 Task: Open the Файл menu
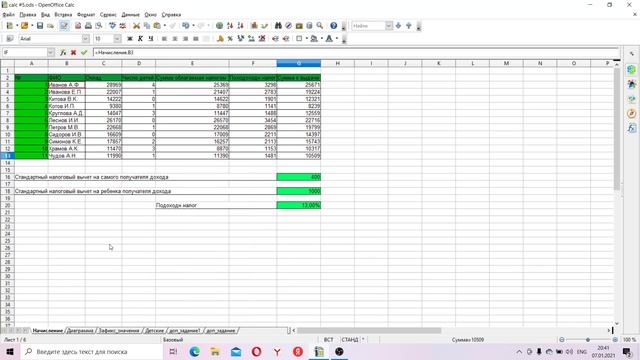point(8,15)
